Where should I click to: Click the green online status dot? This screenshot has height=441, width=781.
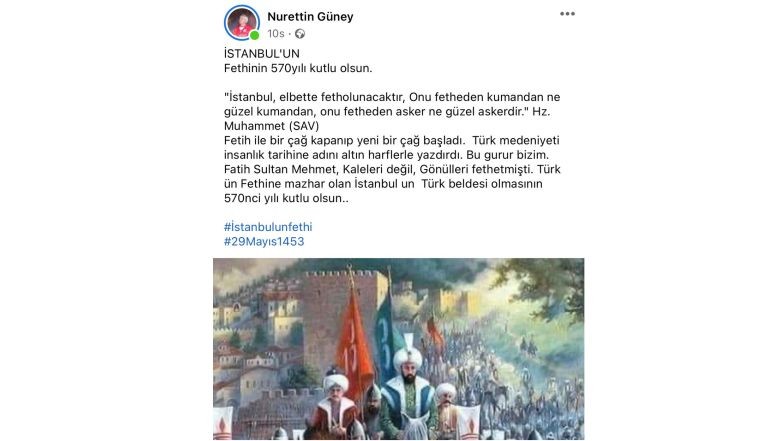click(x=255, y=35)
